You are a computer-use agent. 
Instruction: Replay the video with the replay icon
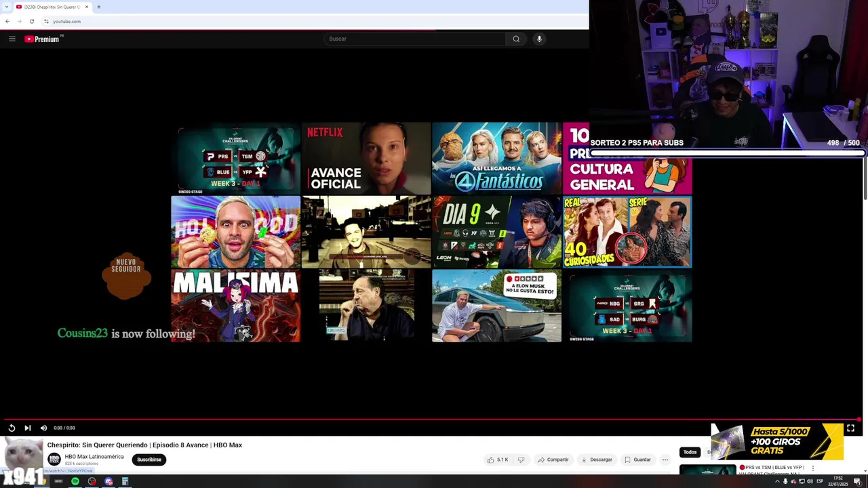click(x=12, y=428)
